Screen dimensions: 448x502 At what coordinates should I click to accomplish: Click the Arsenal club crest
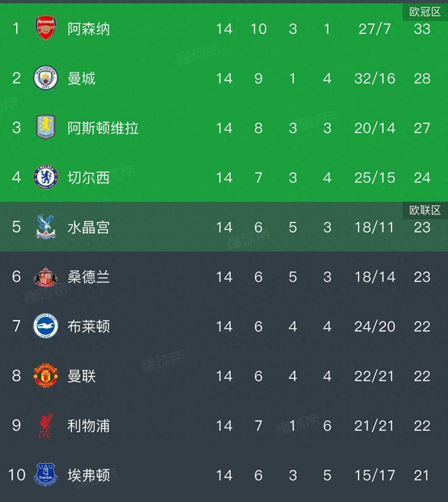(45, 28)
